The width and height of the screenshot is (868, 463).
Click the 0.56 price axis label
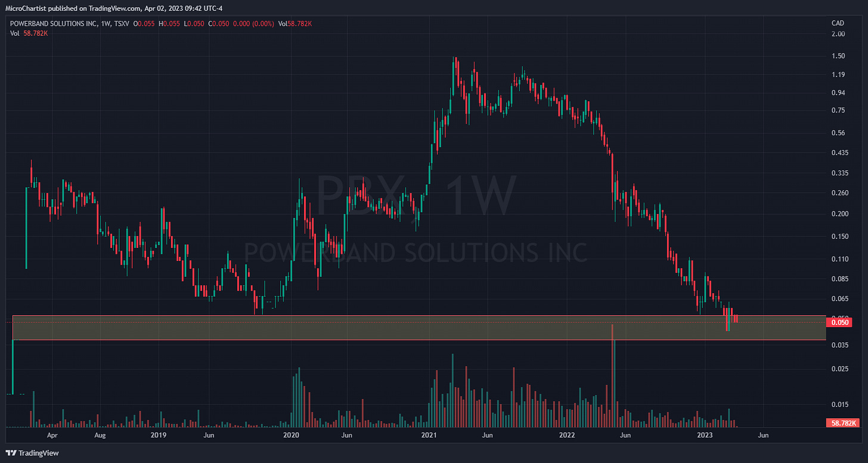838,133
